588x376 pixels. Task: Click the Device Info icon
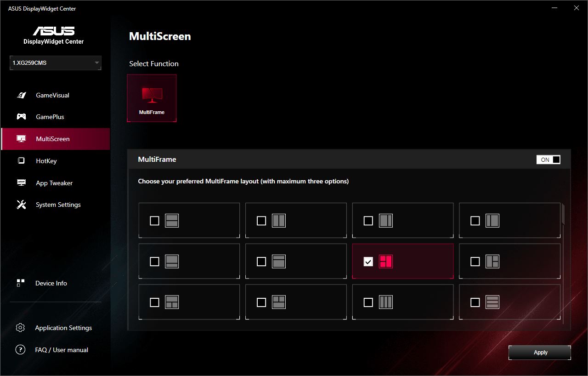pos(20,283)
